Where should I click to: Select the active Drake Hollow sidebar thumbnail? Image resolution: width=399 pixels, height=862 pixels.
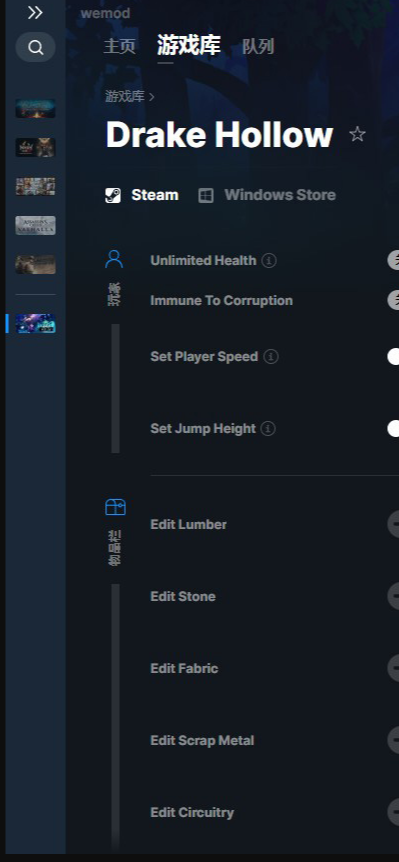pos(35,323)
